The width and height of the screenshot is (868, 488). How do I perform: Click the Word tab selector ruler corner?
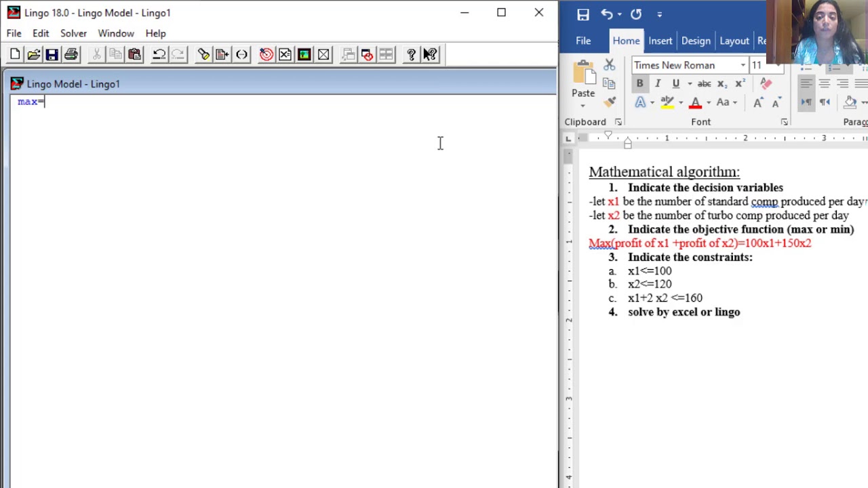[568, 138]
